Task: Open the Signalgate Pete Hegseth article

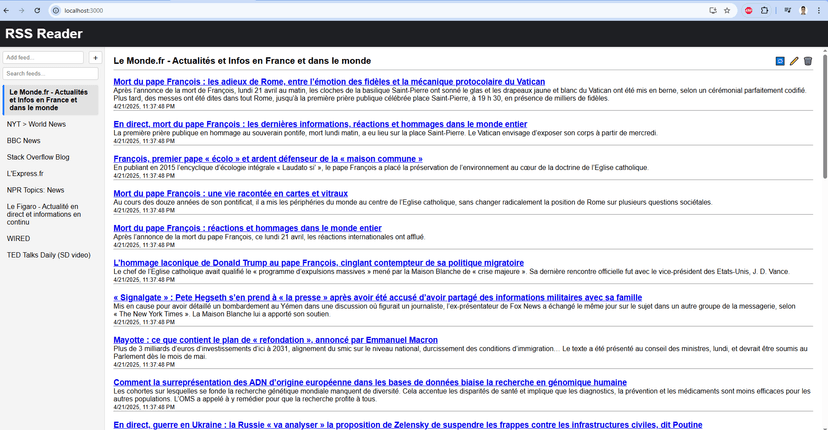Action: click(378, 297)
